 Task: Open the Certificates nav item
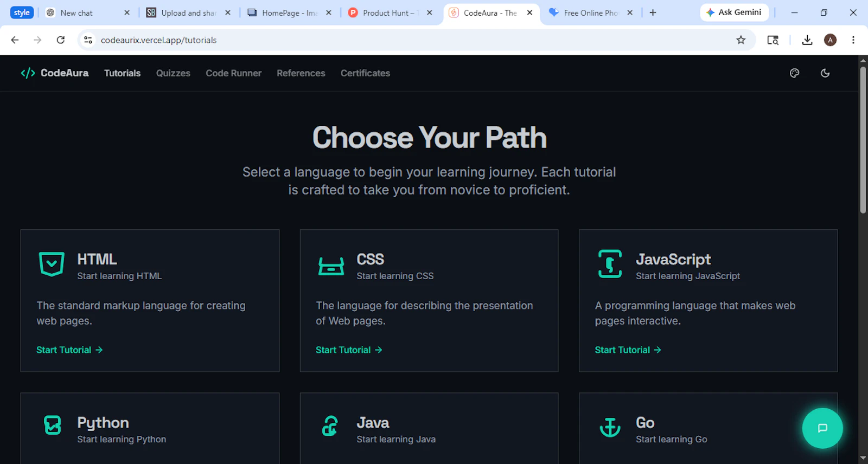(x=365, y=73)
